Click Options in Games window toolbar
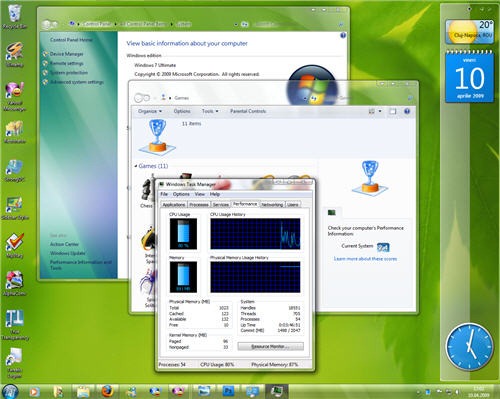 tap(182, 111)
